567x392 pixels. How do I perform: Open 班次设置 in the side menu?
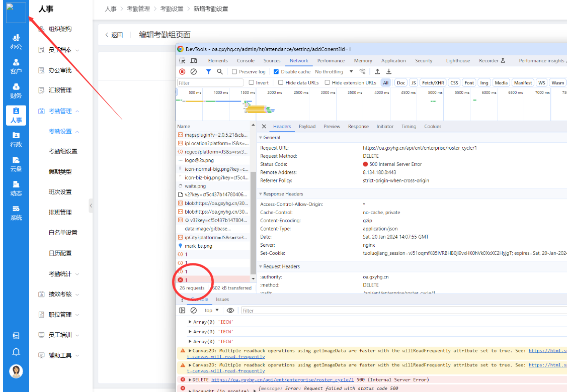[60, 192]
